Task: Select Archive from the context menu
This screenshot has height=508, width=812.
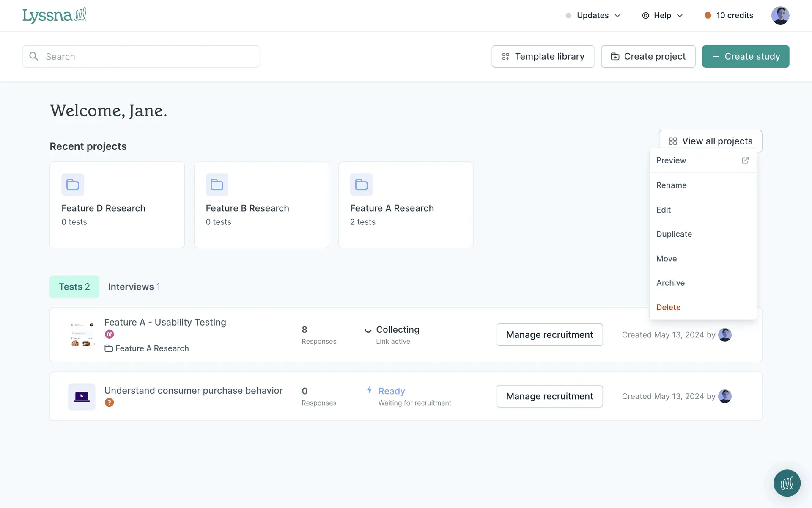Action: tap(670, 283)
